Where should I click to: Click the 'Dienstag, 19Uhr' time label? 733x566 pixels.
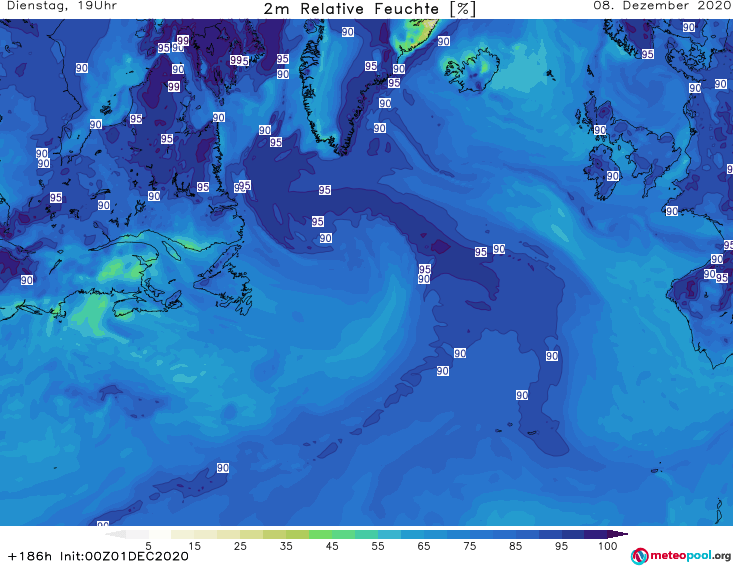pyautogui.click(x=62, y=6)
